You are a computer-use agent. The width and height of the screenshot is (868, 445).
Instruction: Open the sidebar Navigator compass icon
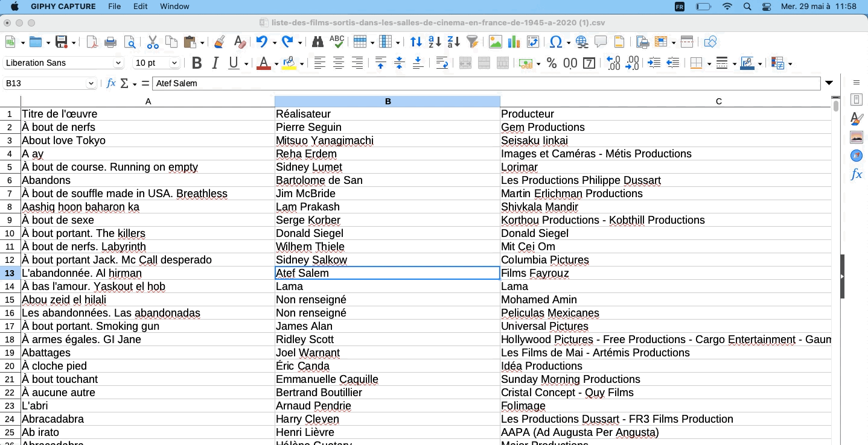pyautogui.click(x=856, y=156)
